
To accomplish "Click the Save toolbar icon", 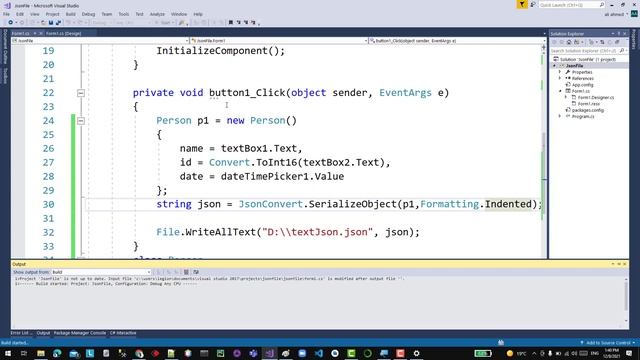I will coord(51,22).
